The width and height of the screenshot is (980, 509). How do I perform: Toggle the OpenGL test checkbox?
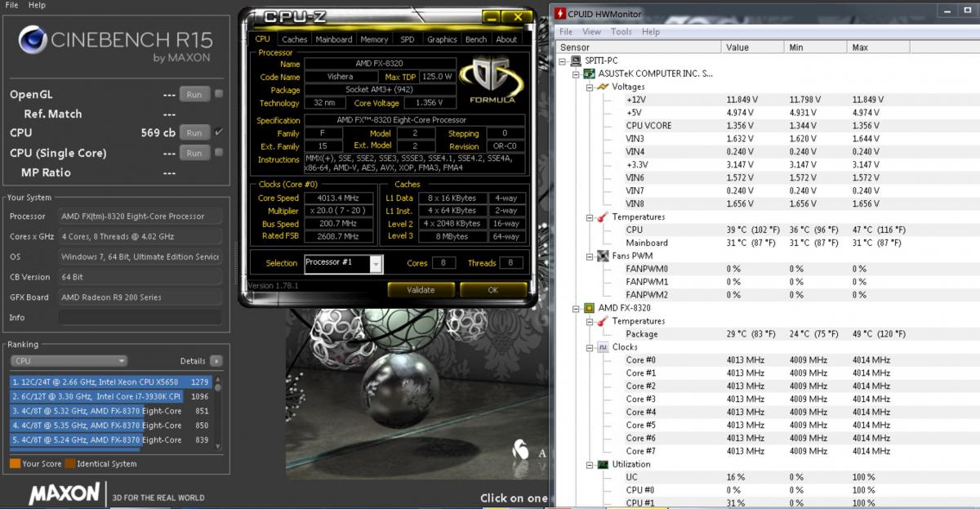(x=219, y=94)
